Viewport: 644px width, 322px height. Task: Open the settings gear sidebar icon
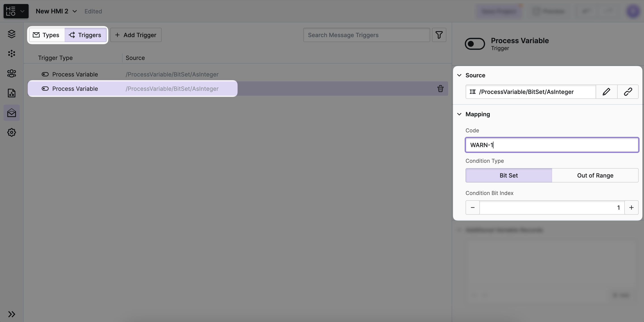pyautogui.click(x=11, y=133)
